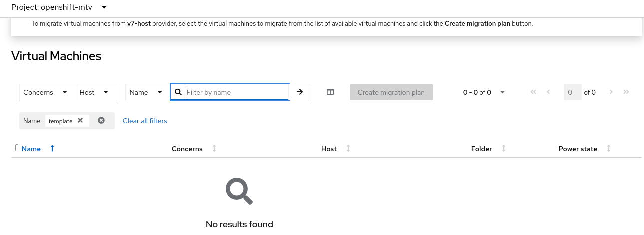Go to first page of results

tap(533, 92)
